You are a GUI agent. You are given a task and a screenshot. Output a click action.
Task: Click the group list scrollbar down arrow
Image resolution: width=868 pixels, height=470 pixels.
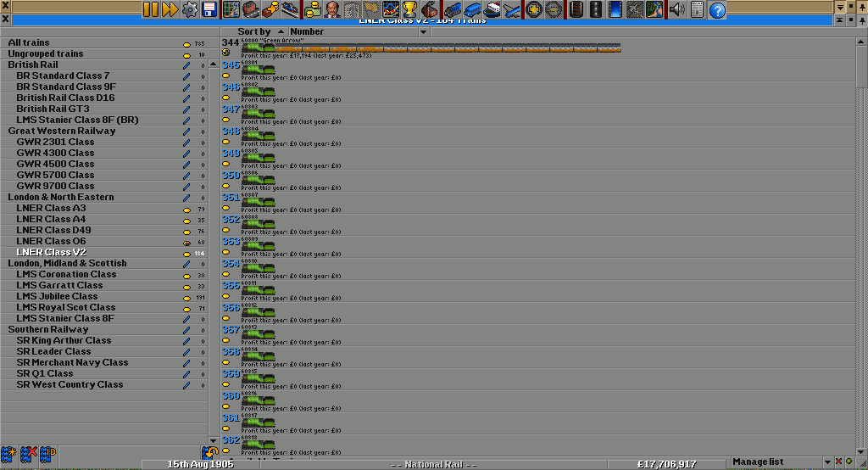213,440
